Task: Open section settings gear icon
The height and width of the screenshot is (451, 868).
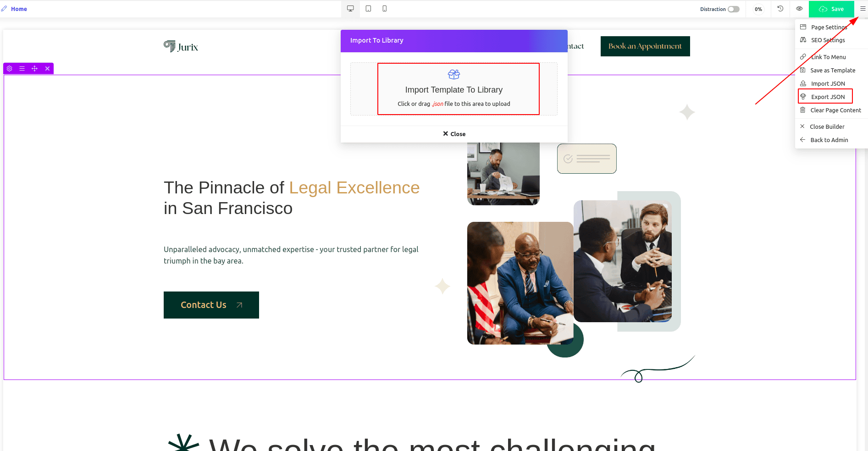Action: click(9, 69)
